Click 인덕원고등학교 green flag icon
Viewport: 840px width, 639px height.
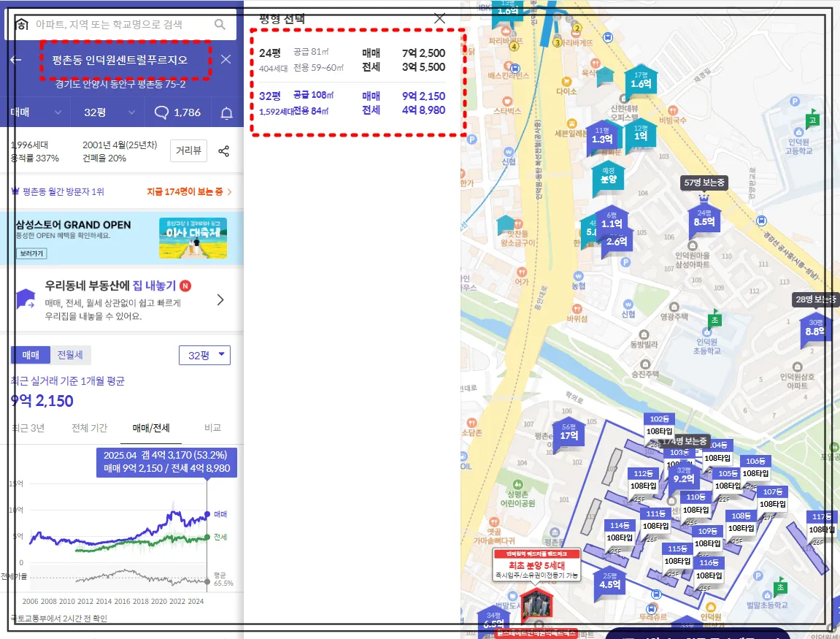click(x=812, y=119)
